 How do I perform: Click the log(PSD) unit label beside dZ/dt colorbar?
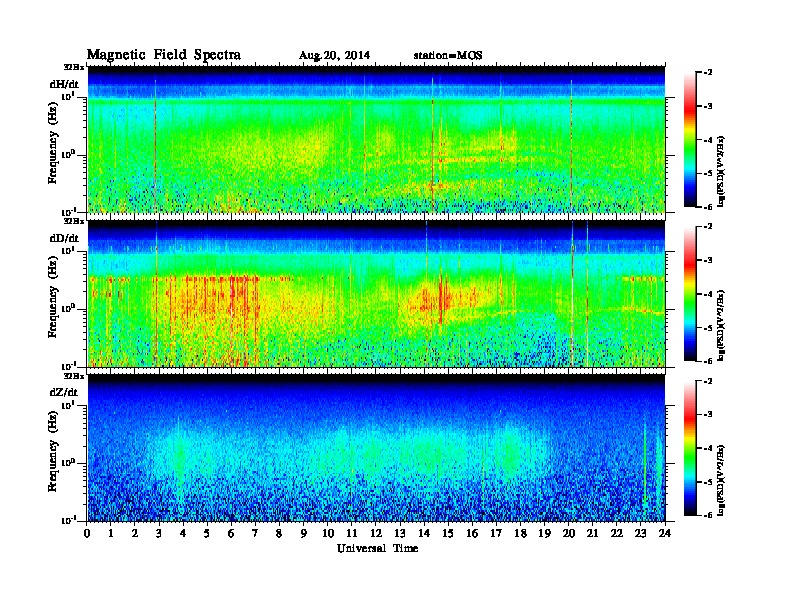(721, 480)
